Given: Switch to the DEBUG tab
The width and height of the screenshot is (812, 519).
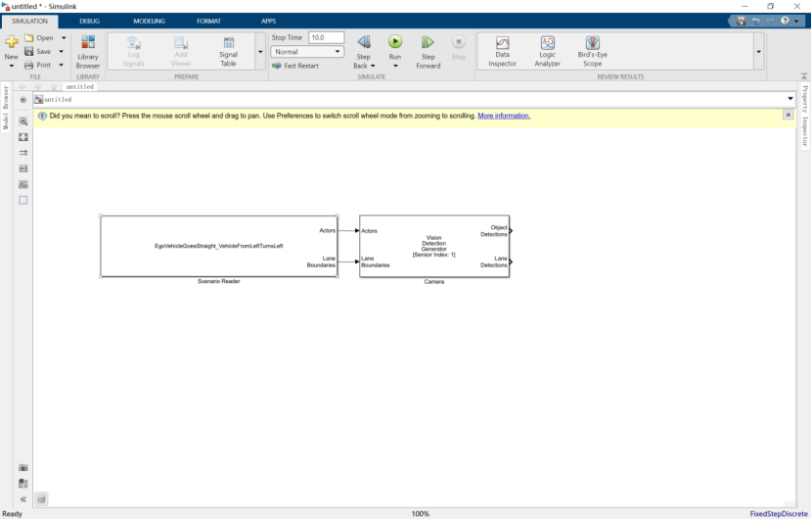Looking at the screenshot, I should click(90, 22).
